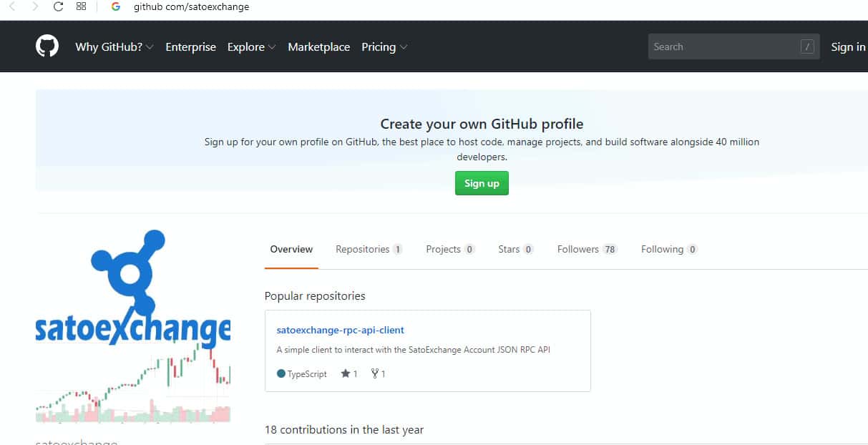Open the Enterprise menu item
This screenshot has width=868, height=445.
click(190, 47)
